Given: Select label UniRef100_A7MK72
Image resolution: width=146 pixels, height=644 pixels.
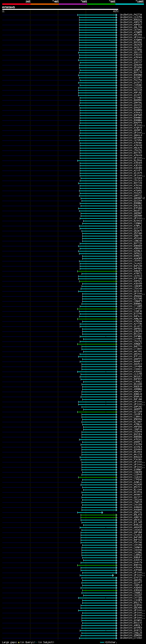Looking at the screenshot, I should click(x=131, y=274).
